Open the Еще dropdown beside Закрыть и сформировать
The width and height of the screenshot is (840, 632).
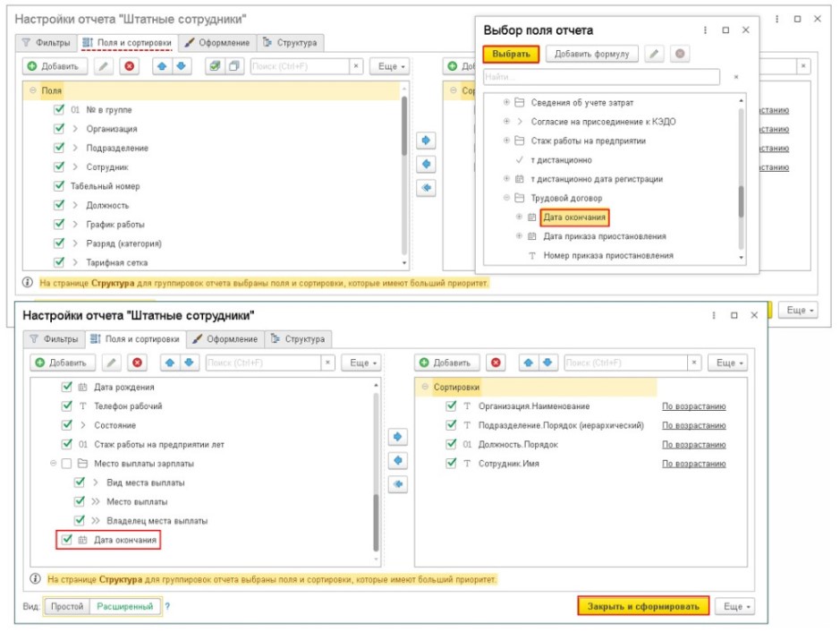pos(735,606)
